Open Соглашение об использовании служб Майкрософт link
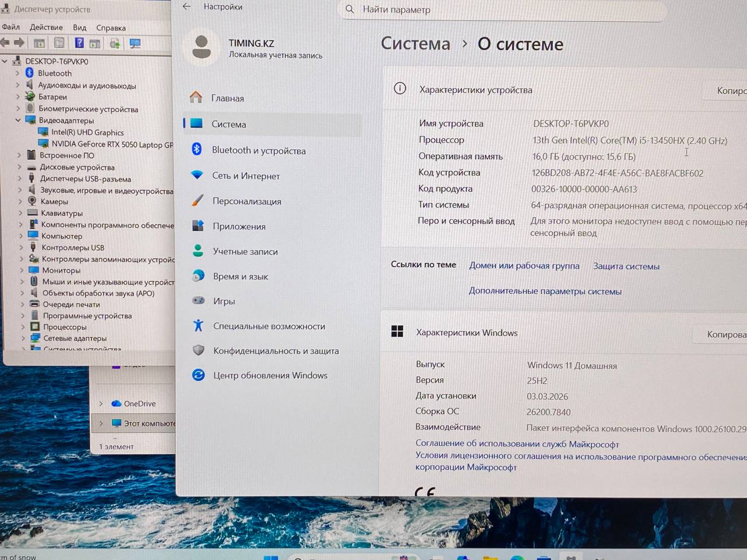747x560 pixels. click(517, 444)
